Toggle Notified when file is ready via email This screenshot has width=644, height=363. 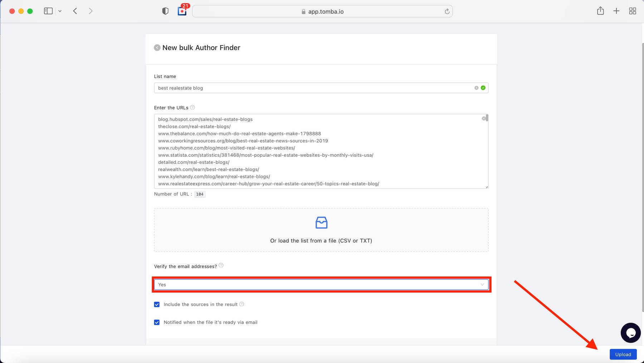click(x=157, y=322)
